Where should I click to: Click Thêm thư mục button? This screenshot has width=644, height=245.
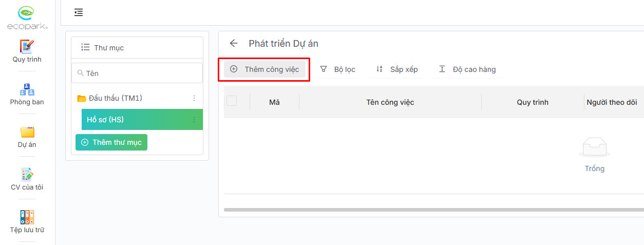pyautogui.click(x=111, y=142)
